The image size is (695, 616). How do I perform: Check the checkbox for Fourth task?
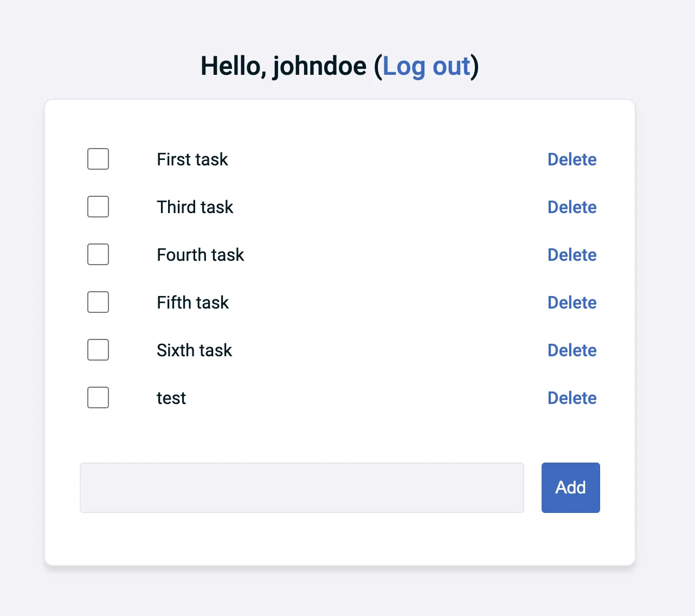click(x=98, y=254)
